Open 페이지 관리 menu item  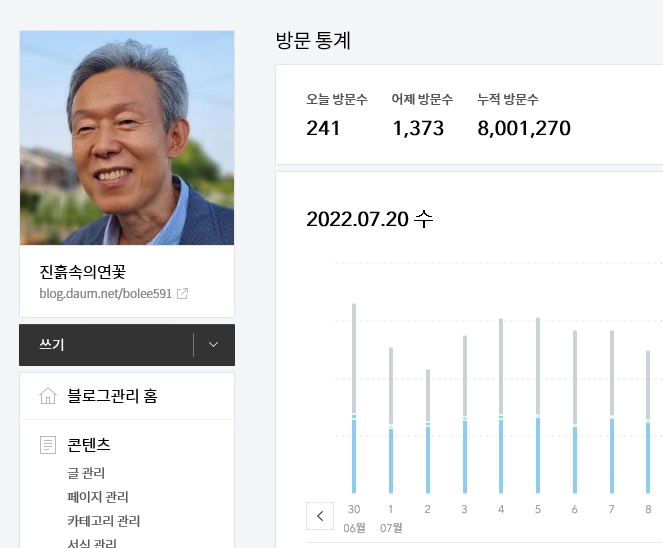[x=98, y=497]
